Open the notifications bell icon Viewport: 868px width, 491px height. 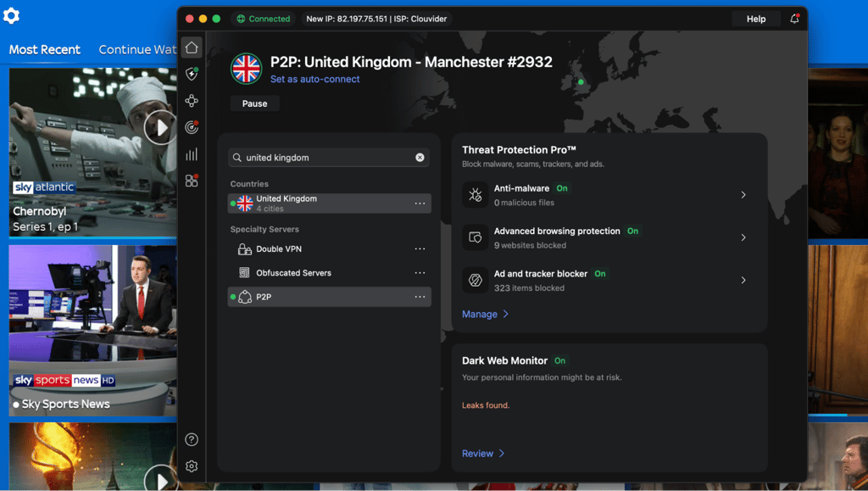click(794, 19)
